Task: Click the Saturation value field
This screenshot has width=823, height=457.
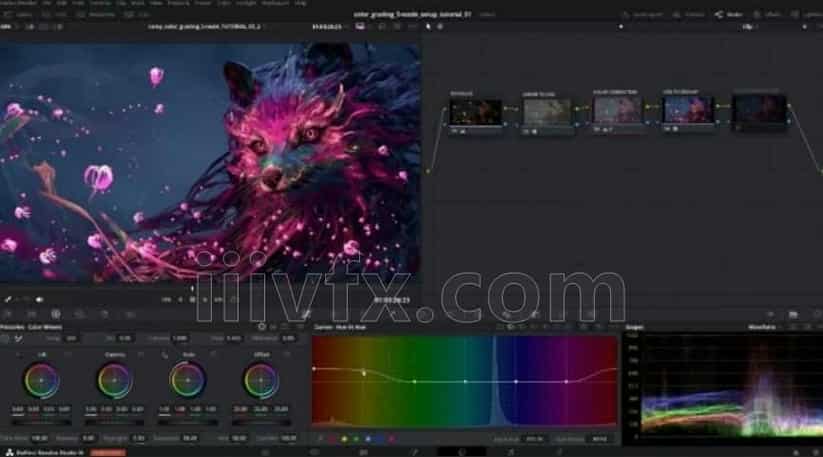Action: 189,438
